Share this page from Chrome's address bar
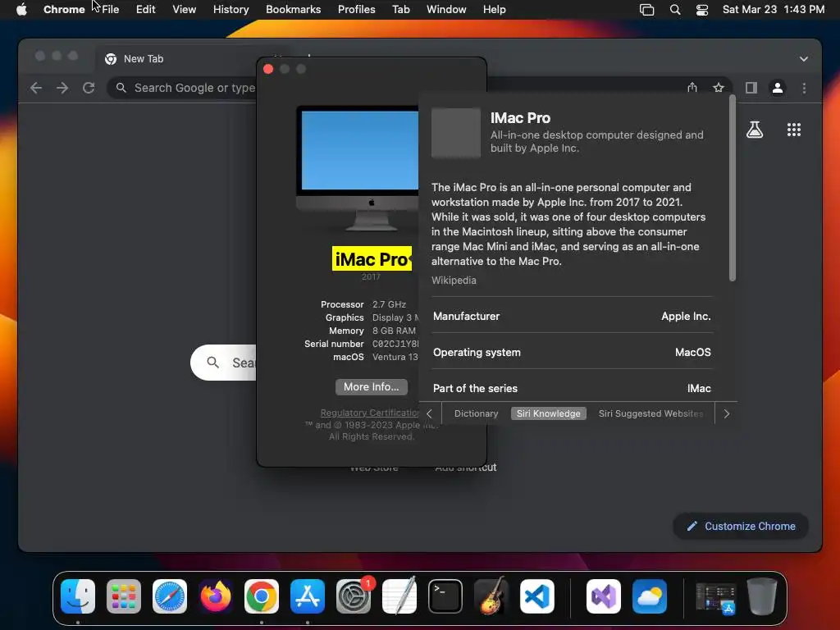Viewport: 840px width, 630px height. (692, 87)
